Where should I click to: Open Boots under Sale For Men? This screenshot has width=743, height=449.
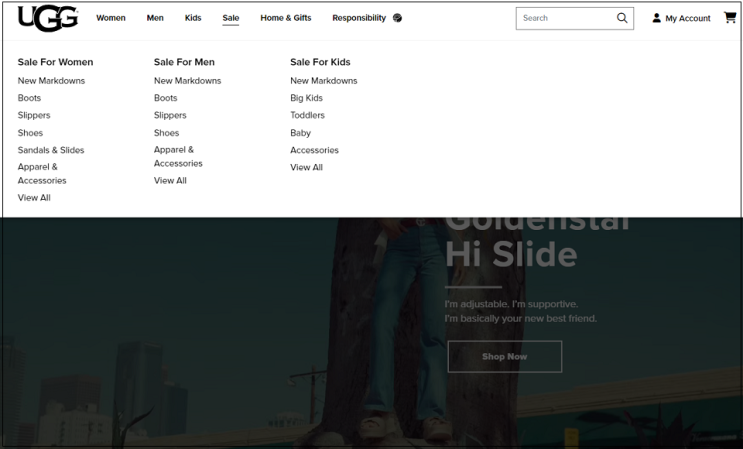[165, 98]
